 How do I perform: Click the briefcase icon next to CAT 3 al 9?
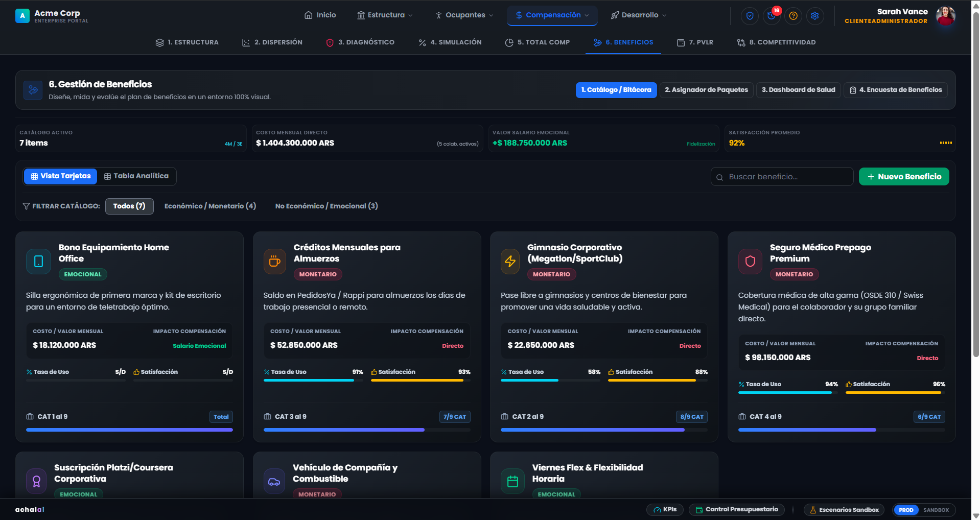tap(267, 417)
